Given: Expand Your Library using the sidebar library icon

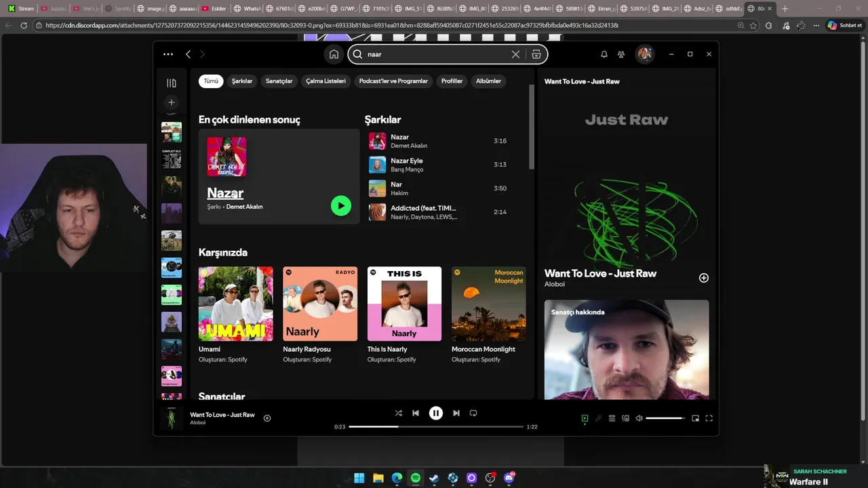Looking at the screenshot, I should point(172,83).
